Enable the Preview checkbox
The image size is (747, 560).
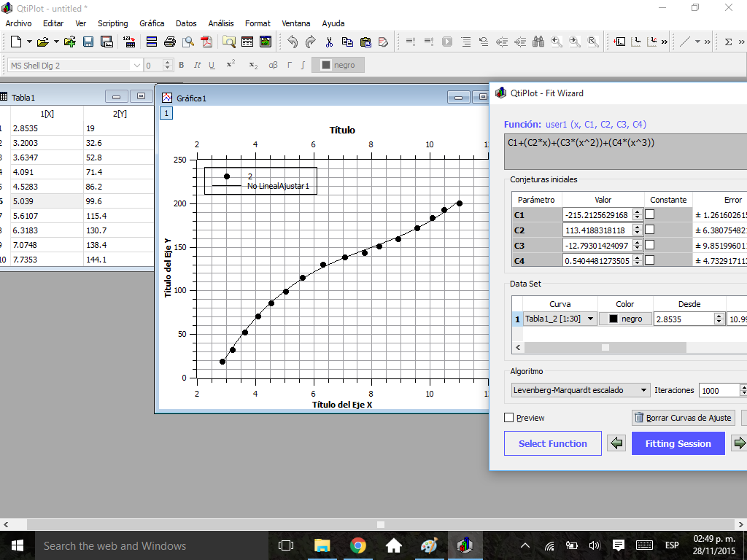pyautogui.click(x=508, y=418)
